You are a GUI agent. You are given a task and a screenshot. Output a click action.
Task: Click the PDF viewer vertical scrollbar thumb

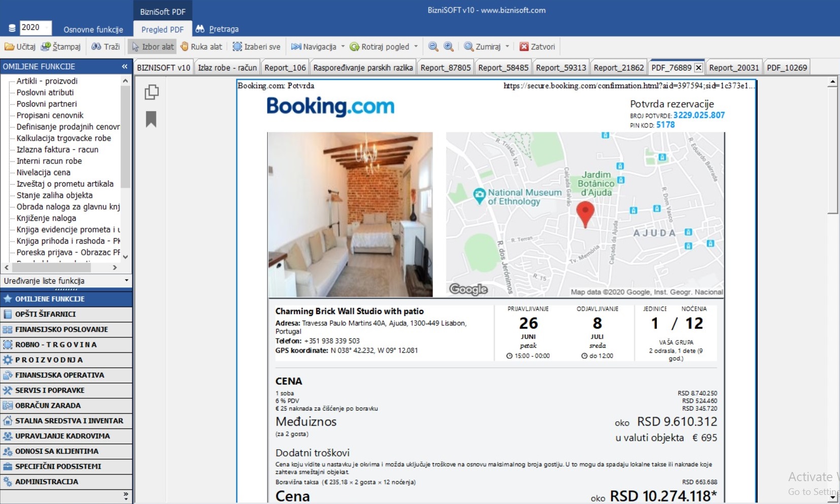coord(832,150)
